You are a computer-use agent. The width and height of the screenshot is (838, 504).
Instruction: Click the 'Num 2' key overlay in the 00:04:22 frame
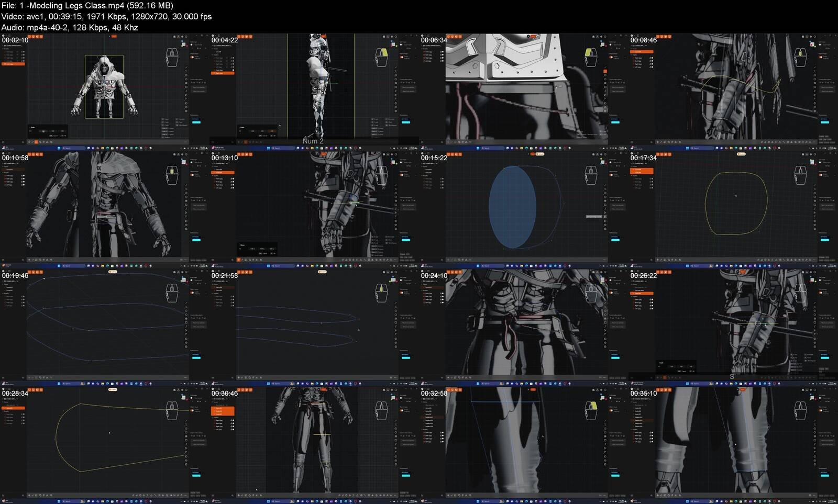click(313, 141)
